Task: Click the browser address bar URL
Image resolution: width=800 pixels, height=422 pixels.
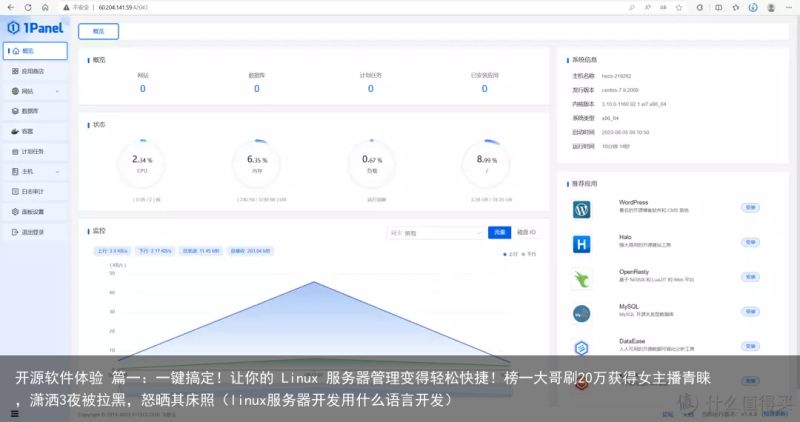Action: tap(123, 8)
